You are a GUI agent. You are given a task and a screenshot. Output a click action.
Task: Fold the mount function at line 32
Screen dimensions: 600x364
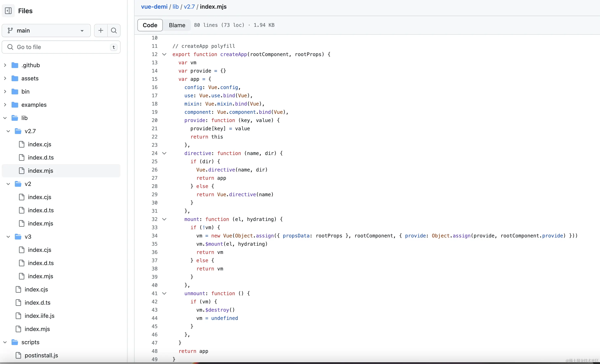[164, 219]
